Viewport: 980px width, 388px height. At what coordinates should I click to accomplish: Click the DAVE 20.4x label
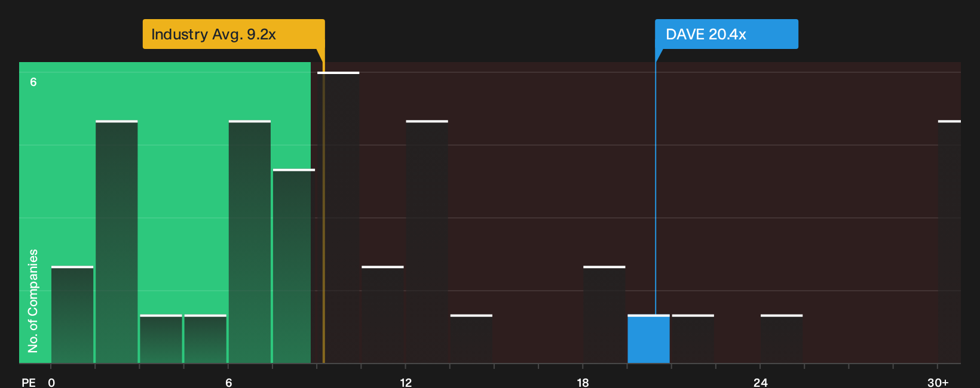pyautogui.click(x=727, y=34)
